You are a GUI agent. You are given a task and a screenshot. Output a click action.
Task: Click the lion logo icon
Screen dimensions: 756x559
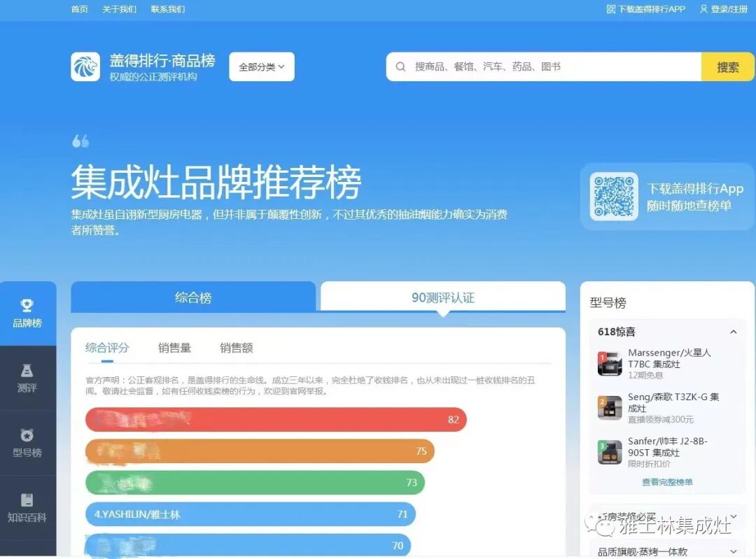(x=85, y=66)
